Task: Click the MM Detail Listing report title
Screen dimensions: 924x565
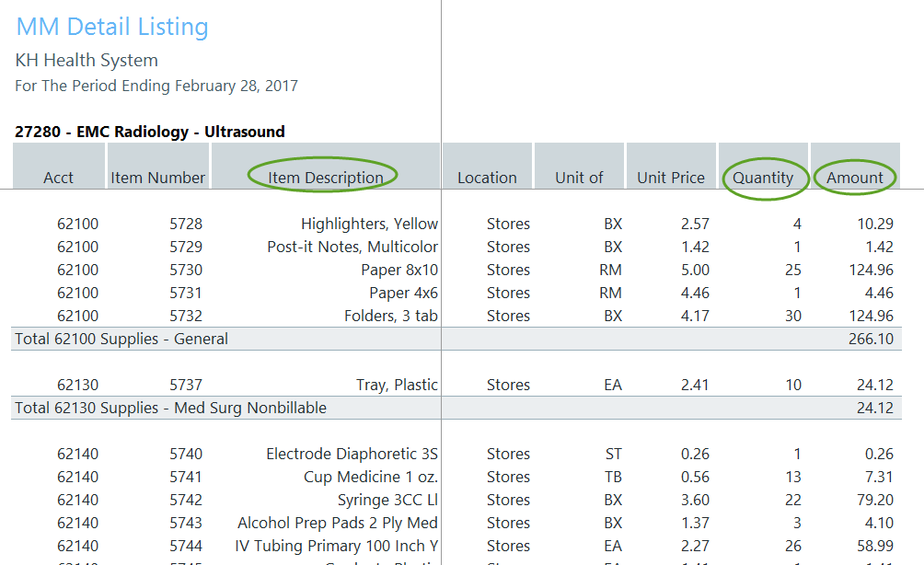Action: coord(112,27)
